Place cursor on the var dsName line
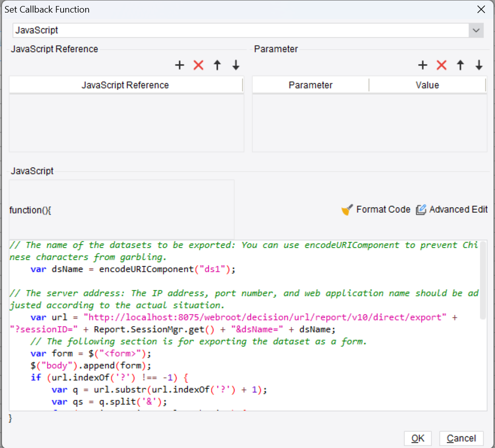Screen dimensions: 495x448 pyautogui.click(x=133, y=269)
